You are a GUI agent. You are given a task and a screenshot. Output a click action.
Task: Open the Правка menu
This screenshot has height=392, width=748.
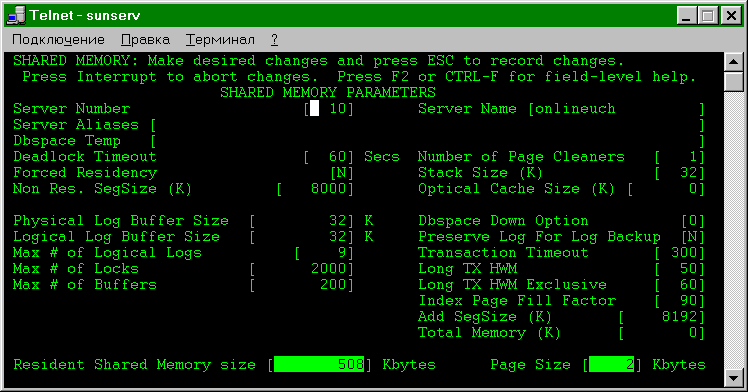pos(145,40)
